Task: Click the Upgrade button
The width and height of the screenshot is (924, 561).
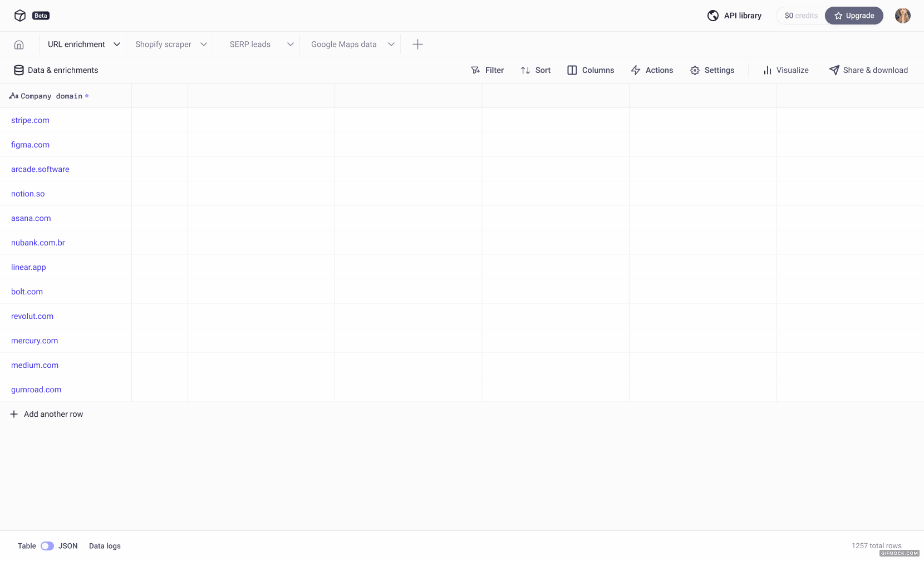Action: [854, 16]
